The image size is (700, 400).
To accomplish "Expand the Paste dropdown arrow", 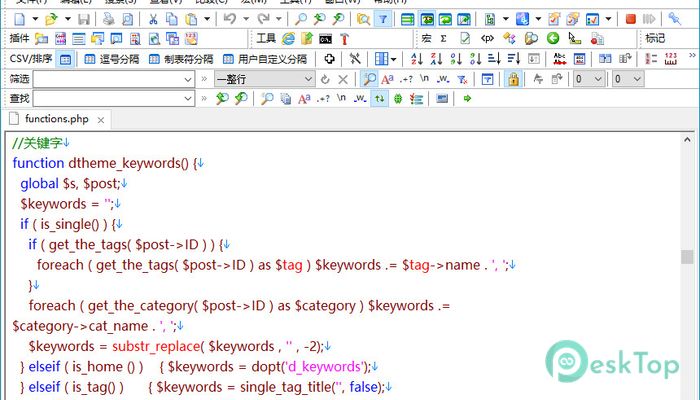I will point(207,19).
